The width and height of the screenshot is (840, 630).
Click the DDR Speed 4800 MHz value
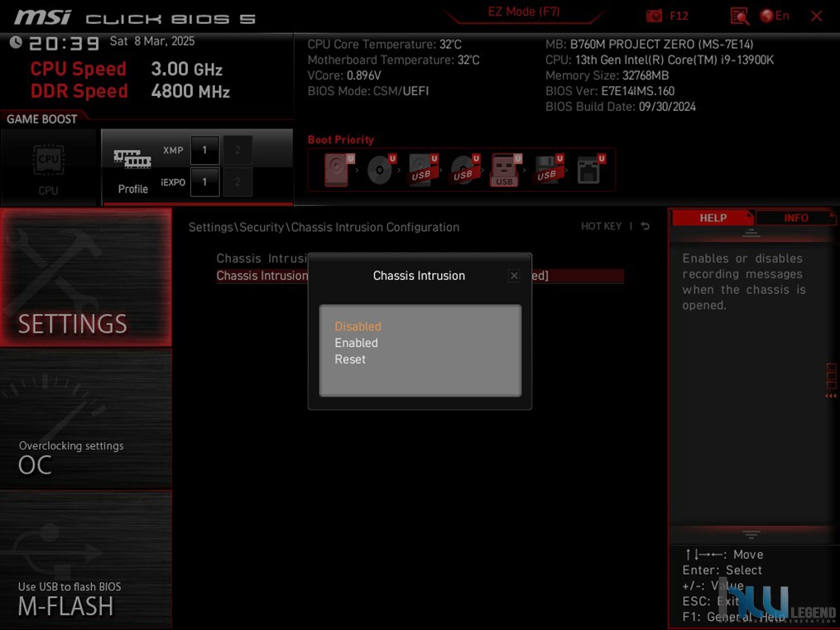pyautogui.click(x=190, y=91)
